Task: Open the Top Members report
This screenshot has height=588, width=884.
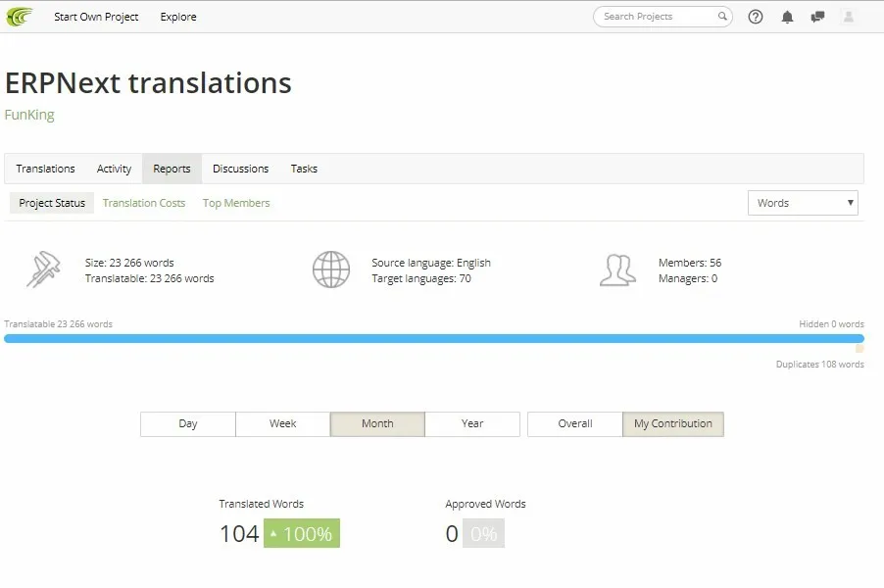Action: tap(236, 203)
